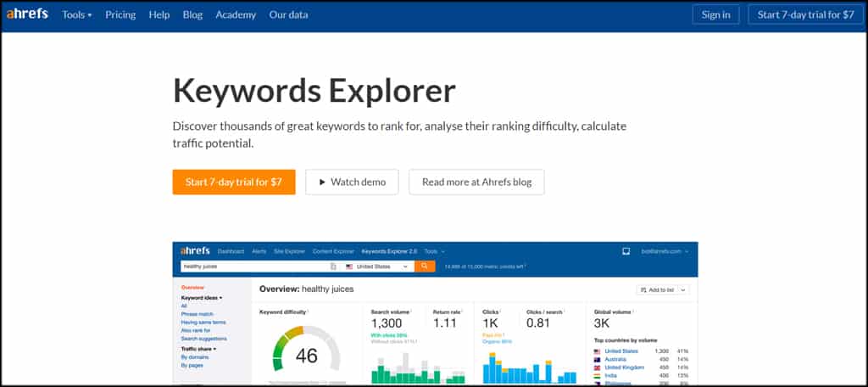Select Overview in the preview sidebar

[x=192, y=287]
